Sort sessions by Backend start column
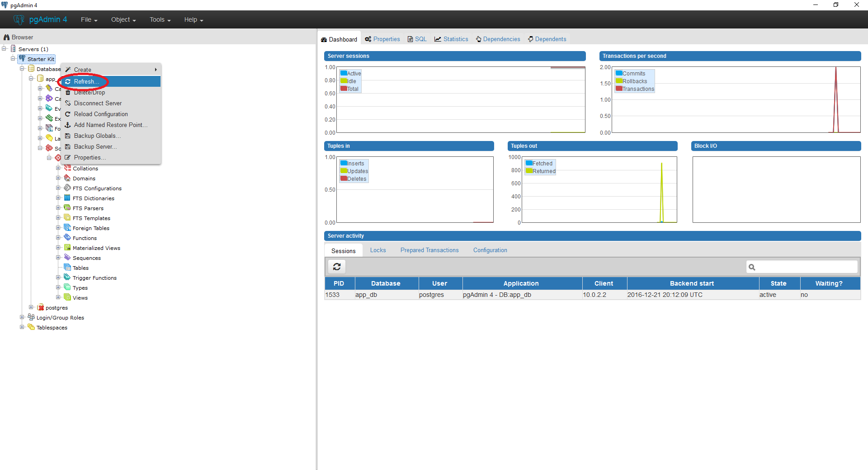 point(692,283)
